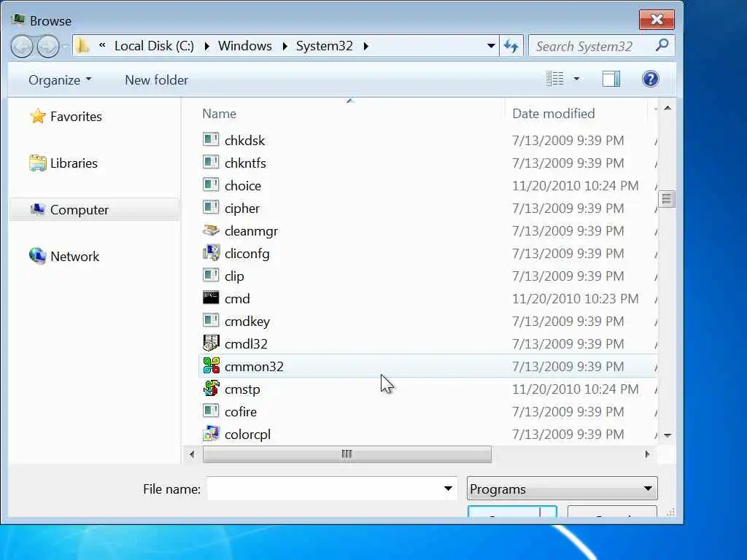
Task: Click into the File name field
Action: click(332, 489)
